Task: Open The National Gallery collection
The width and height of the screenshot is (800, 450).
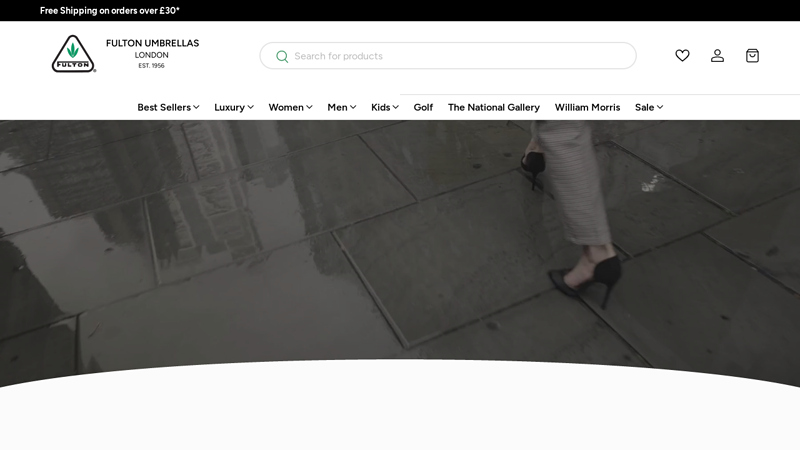Action: tap(493, 107)
